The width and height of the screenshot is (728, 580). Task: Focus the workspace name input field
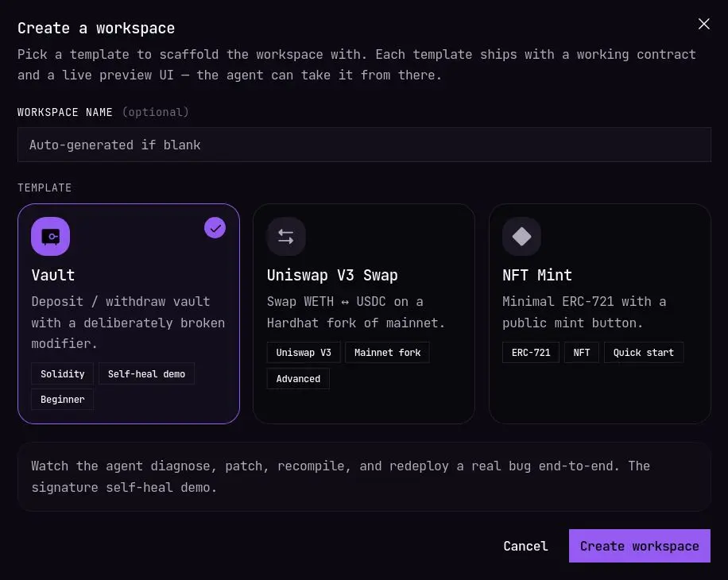click(364, 145)
